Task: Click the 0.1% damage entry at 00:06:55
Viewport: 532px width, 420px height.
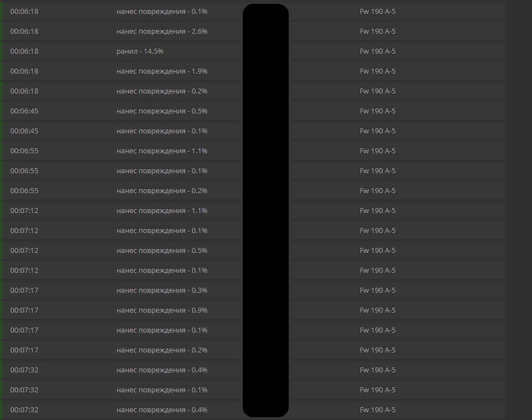Action: tap(253, 171)
